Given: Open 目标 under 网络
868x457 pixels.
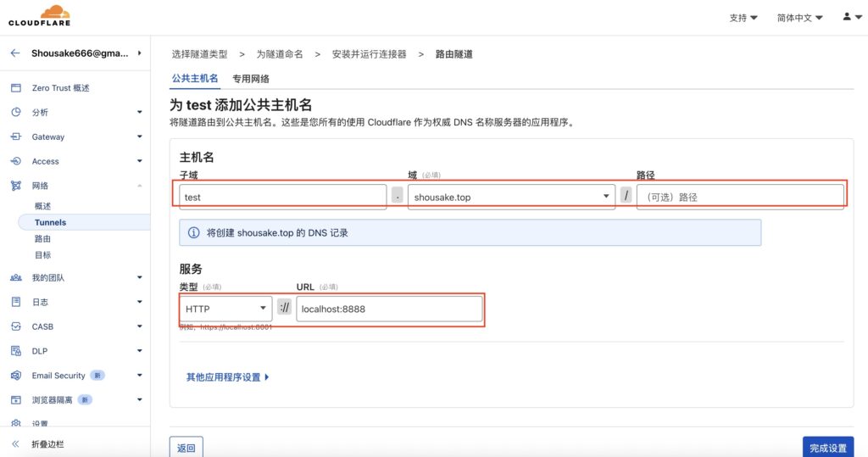Looking at the screenshot, I should [x=42, y=255].
